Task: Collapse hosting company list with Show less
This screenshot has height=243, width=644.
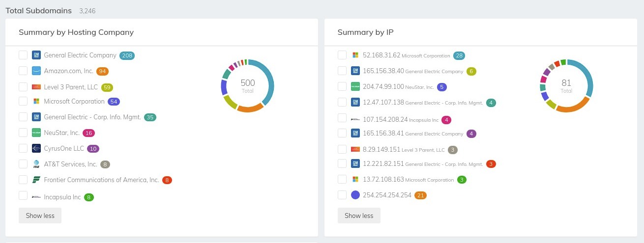Action: pyautogui.click(x=40, y=216)
